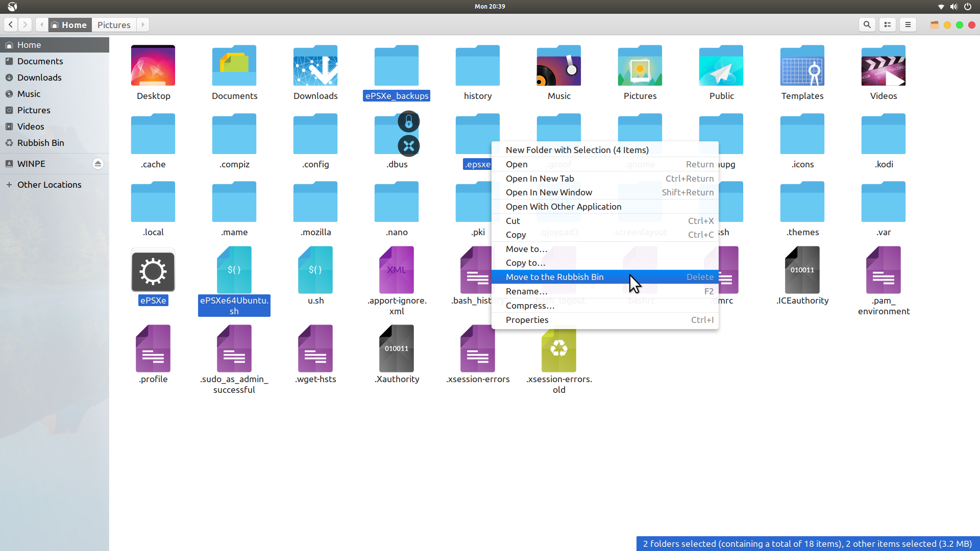
Task: Click the clock Mon 20:39
Action: tap(489, 7)
